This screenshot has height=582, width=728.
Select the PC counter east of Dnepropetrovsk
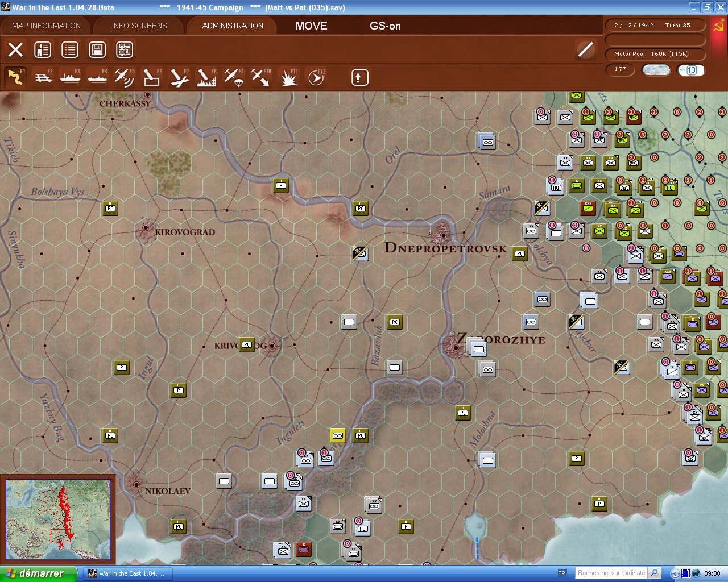click(x=520, y=253)
